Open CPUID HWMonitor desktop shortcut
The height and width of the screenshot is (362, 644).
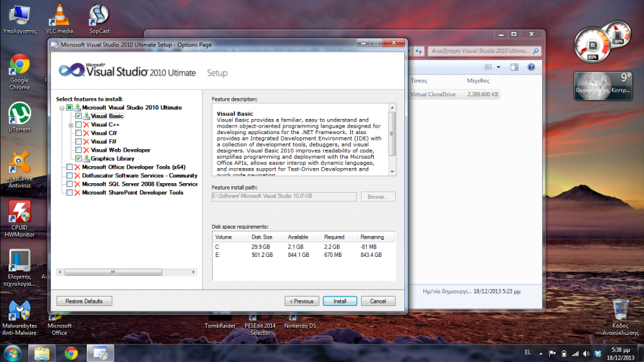19,219
